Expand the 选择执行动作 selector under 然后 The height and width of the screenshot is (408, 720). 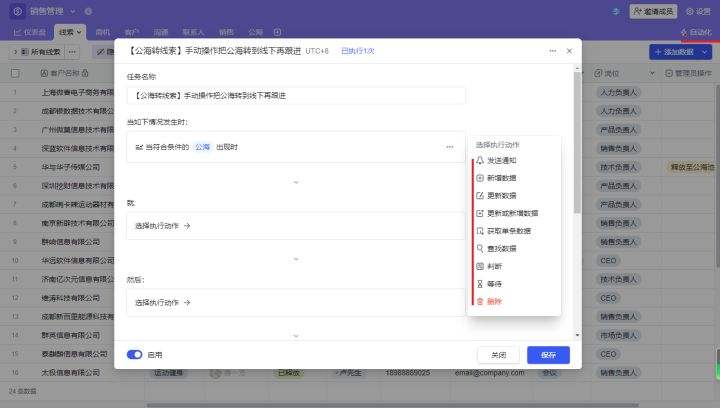296,301
